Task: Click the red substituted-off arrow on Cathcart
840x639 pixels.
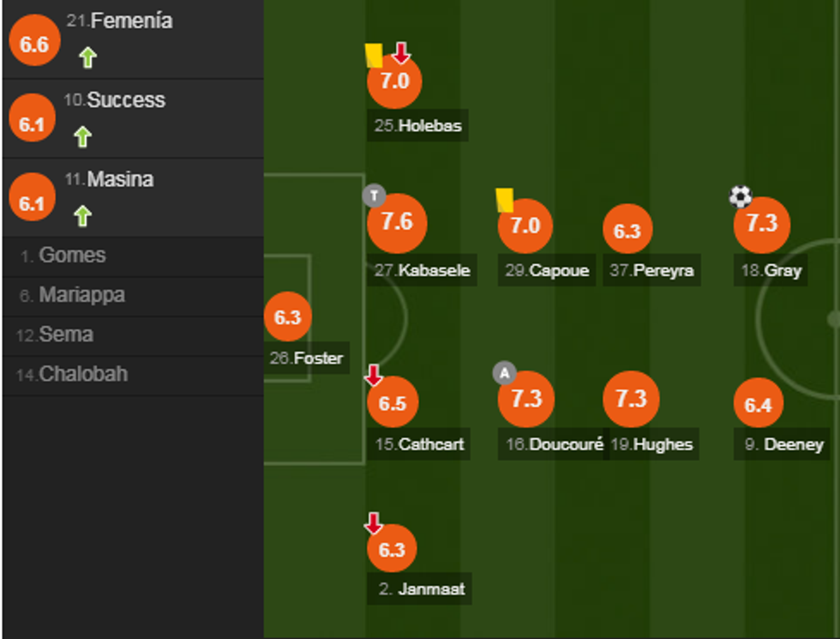Action: pos(374,375)
